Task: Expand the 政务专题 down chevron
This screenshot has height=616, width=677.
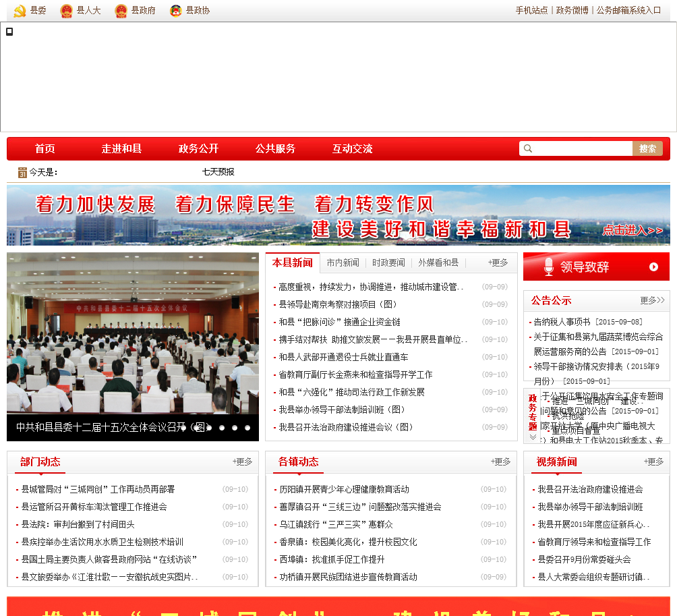Action: coord(533,437)
